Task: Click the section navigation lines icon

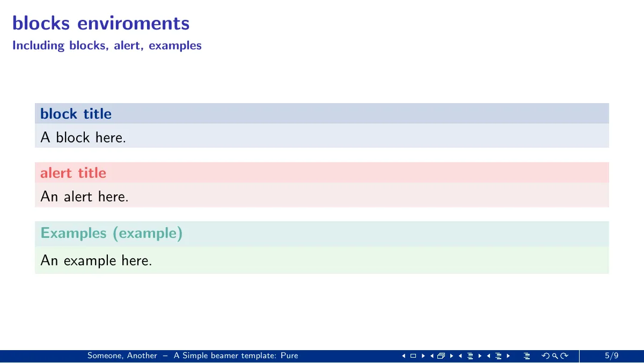Action: point(499,356)
